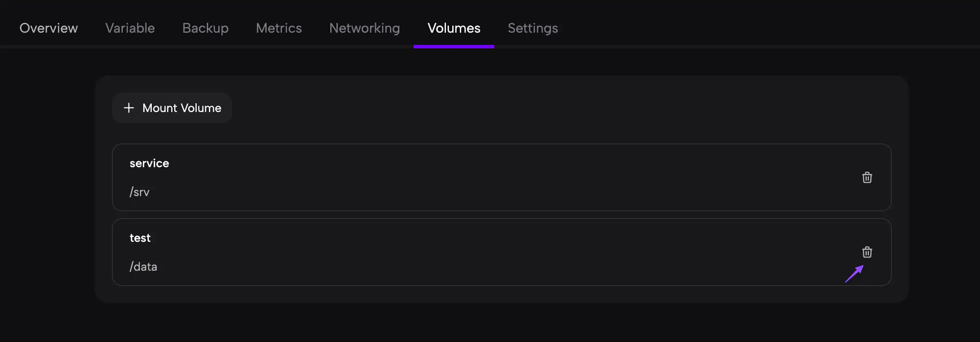View the Metrics tab
This screenshot has height=342, width=980.
click(279, 28)
